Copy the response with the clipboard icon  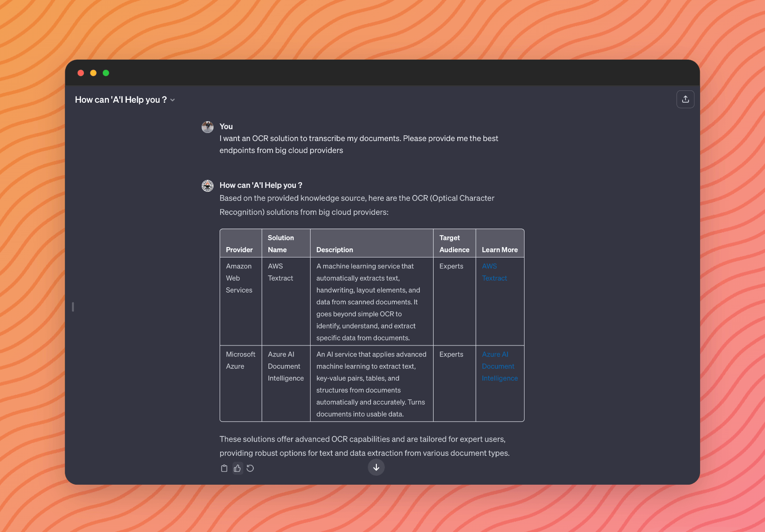point(224,468)
